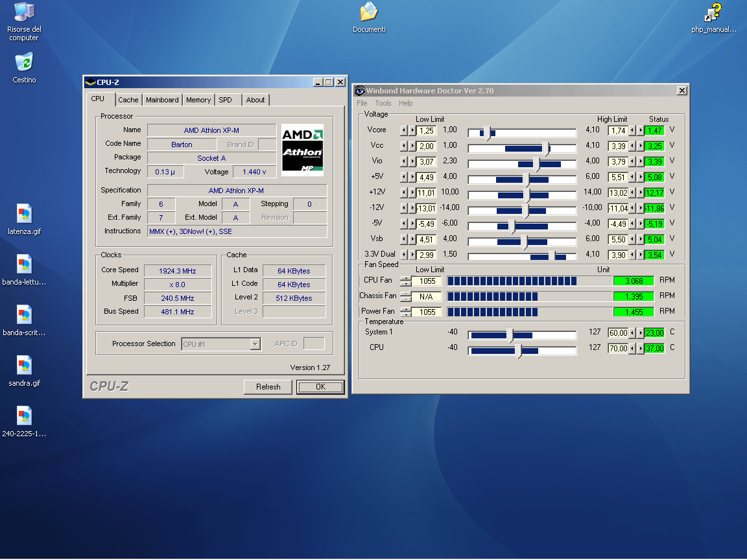The height and width of the screenshot is (560, 747).
Task: Click the Chassis Fan N/A limit field
Action: click(x=427, y=297)
